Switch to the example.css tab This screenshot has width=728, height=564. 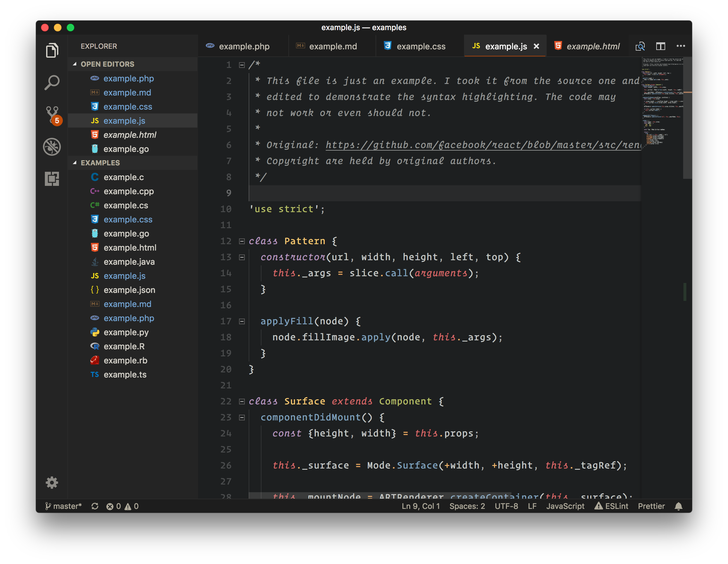[x=421, y=46]
